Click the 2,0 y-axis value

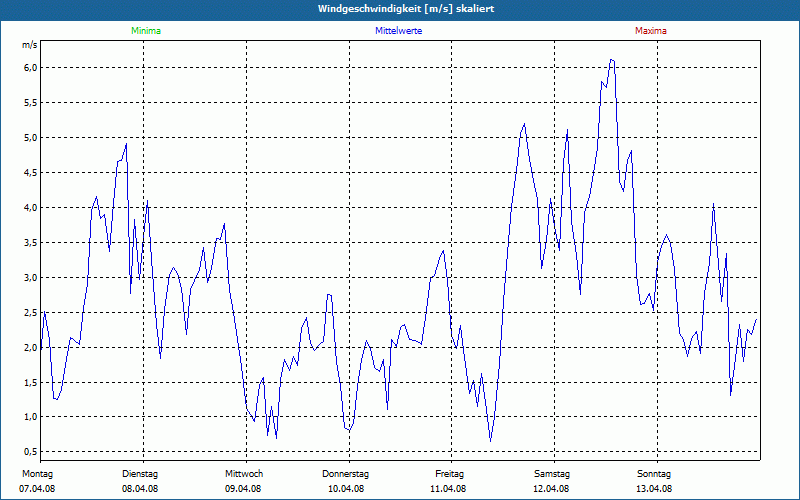[x=31, y=347]
